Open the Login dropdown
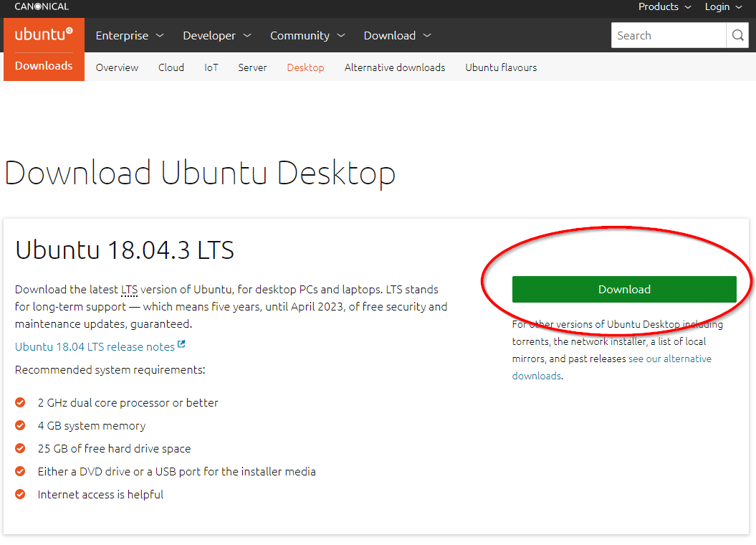Viewport: 756px width, 545px height. (x=723, y=6)
